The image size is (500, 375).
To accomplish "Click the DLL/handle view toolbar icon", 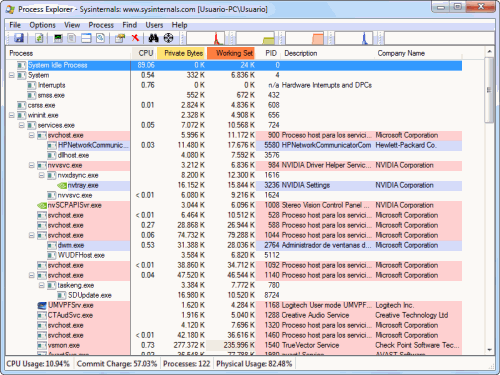I will pos(100,38).
